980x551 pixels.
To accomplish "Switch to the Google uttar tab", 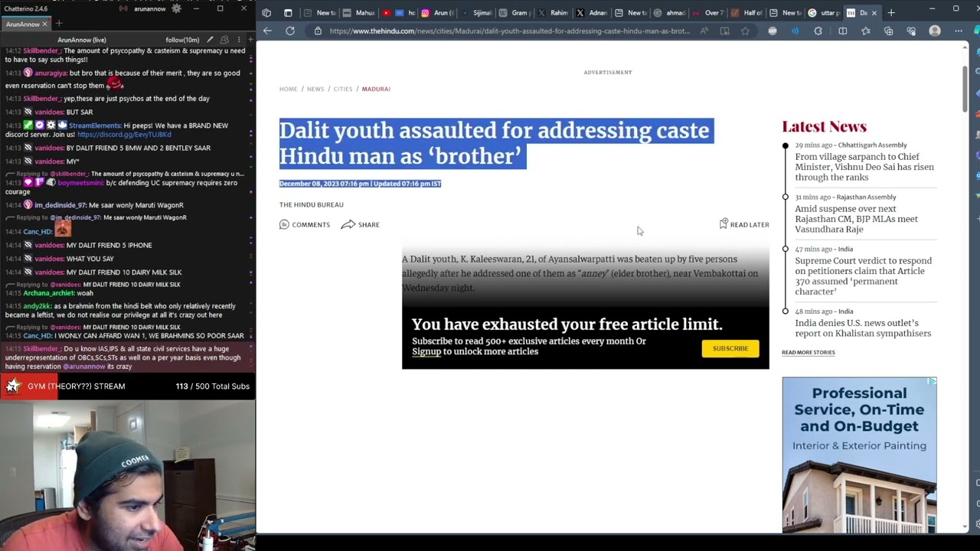I will (x=825, y=13).
